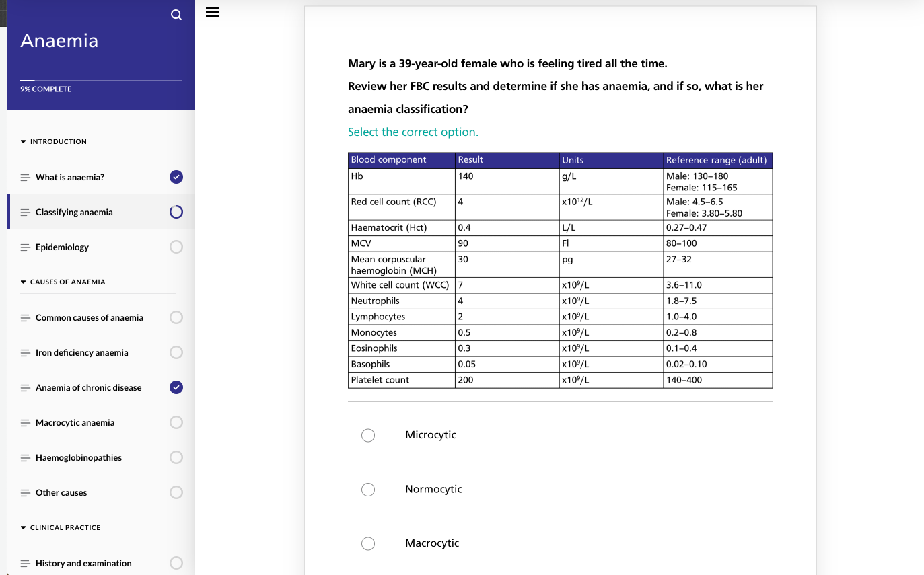Click the 9% complete progress bar
Image resolution: width=924 pixels, height=575 pixels.
100,81
